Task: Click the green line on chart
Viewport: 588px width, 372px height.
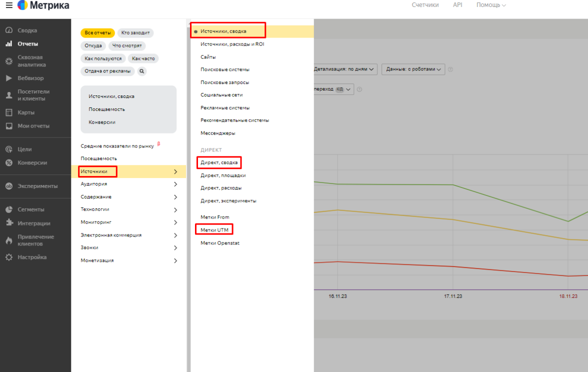Action: 395,184
